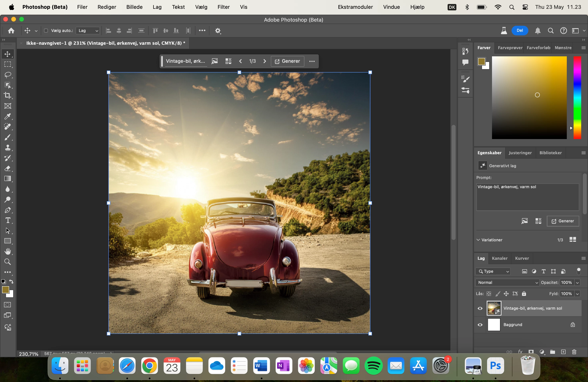
Task: Open the Opacitet dropdown arrow
Action: [x=577, y=283]
